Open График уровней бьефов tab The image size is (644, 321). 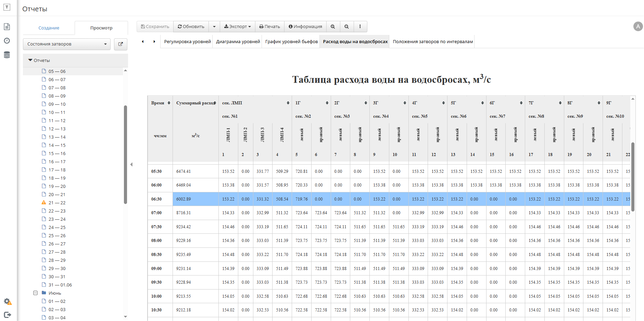(291, 42)
